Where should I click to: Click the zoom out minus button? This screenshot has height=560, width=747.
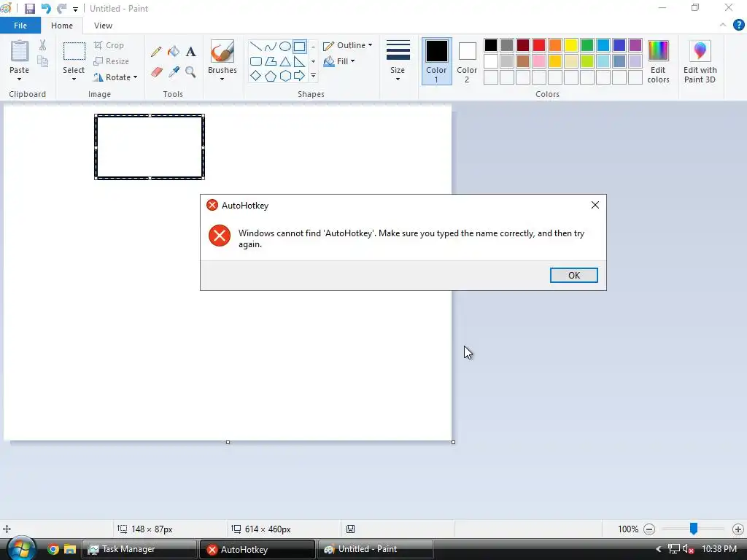(649, 529)
